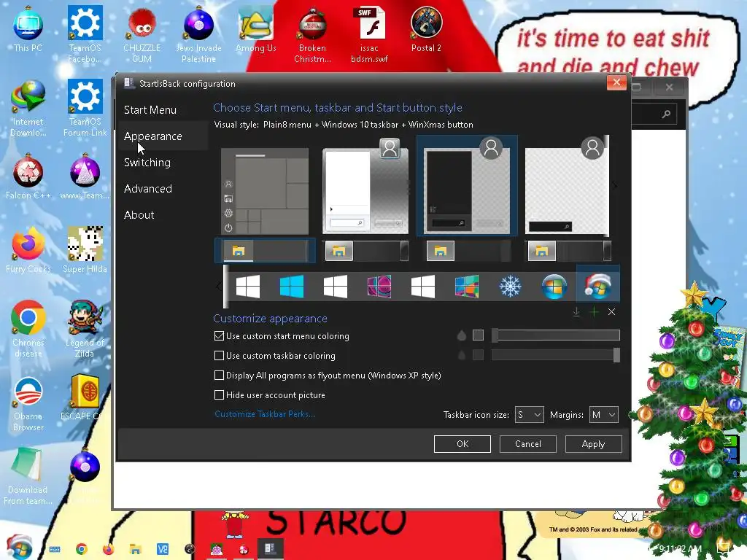
Task: Close the StartIsBack configuration dialog
Action: tap(616, 82)
